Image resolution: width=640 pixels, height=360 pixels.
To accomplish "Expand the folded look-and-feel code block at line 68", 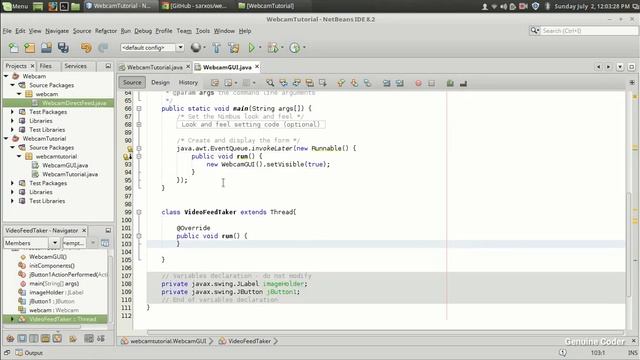I will coord(139,124).
